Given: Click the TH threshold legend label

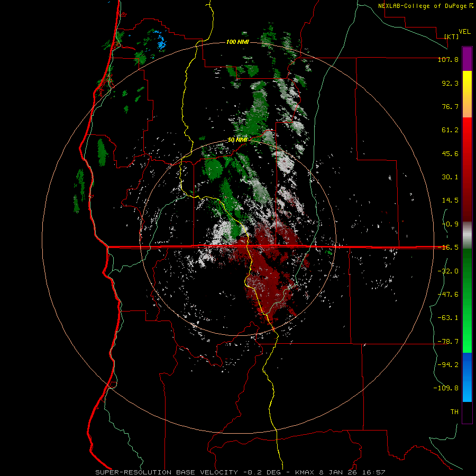Looking at the screenshot, I should click(x=454, y=411).
